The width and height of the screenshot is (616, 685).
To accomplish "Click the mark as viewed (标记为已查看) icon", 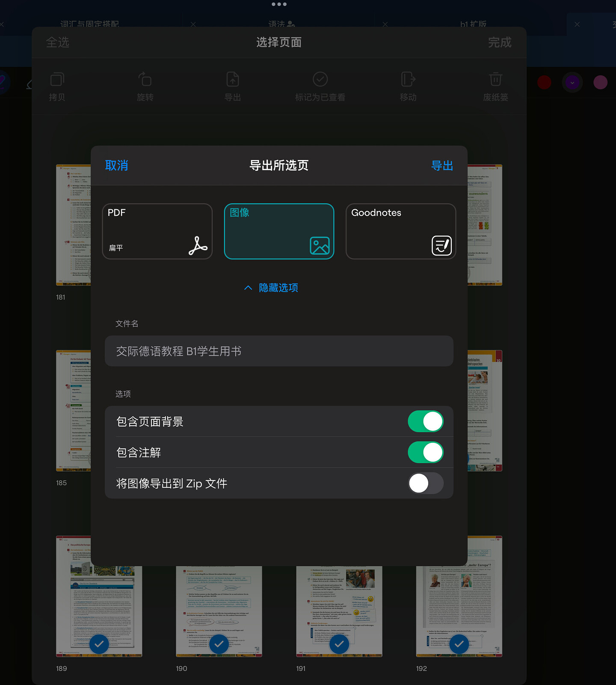I will coord(320,80).
